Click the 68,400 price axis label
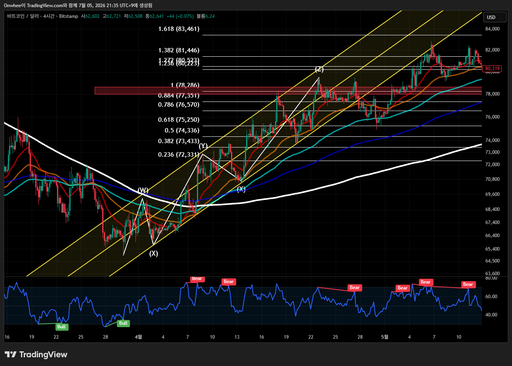512x366 pixels. coord(492,209)
